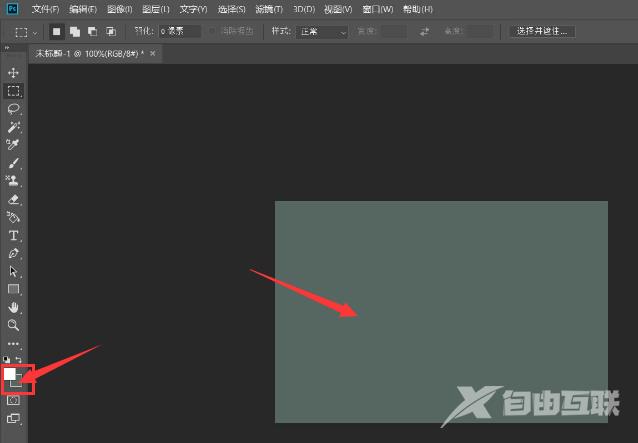Open the background color swatch
Screen dimensions: 638x443
pyautogui.click(x=17, y=383)
